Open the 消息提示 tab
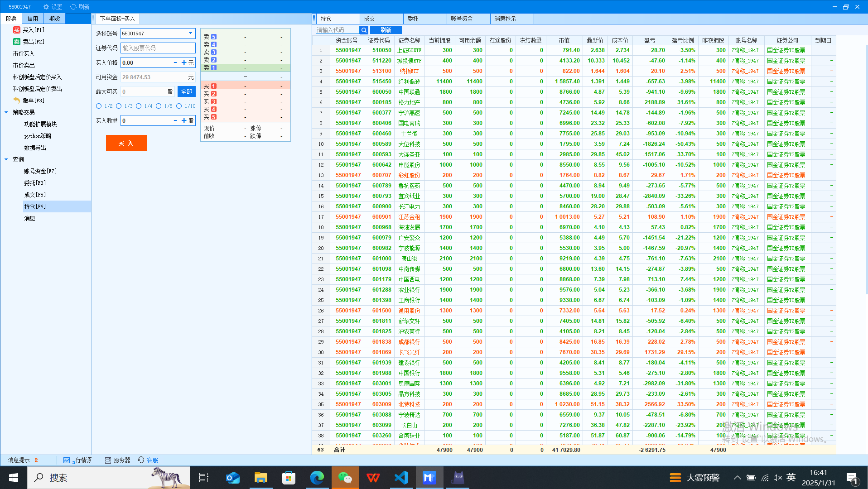Viewport: 868px width, 489px height. (512, 19)
